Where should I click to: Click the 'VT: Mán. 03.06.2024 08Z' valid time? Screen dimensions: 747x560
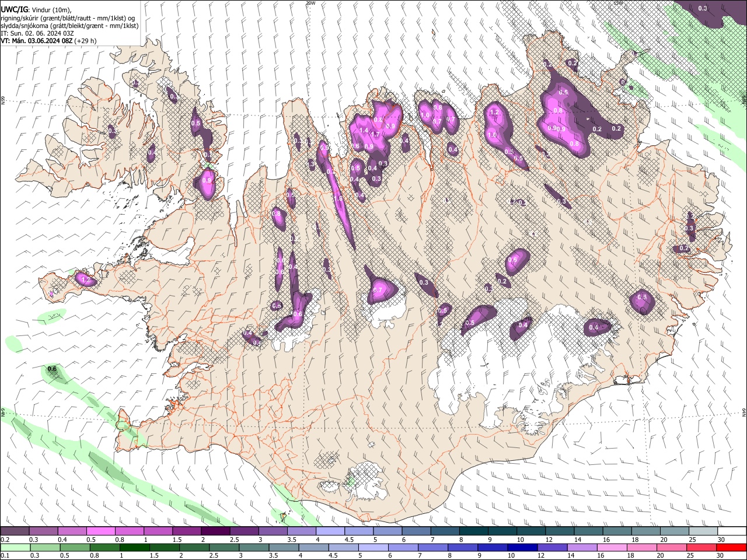37,41
